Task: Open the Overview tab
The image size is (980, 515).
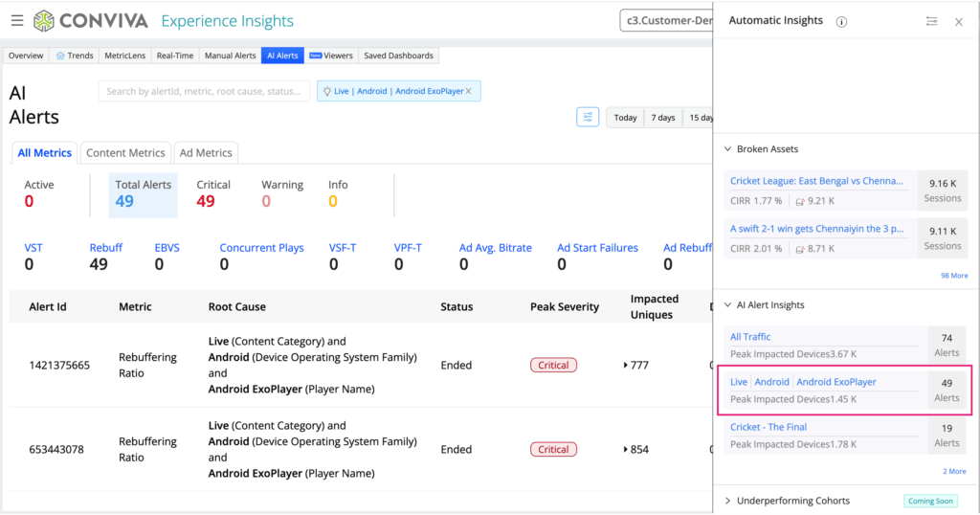Action: 26,56
